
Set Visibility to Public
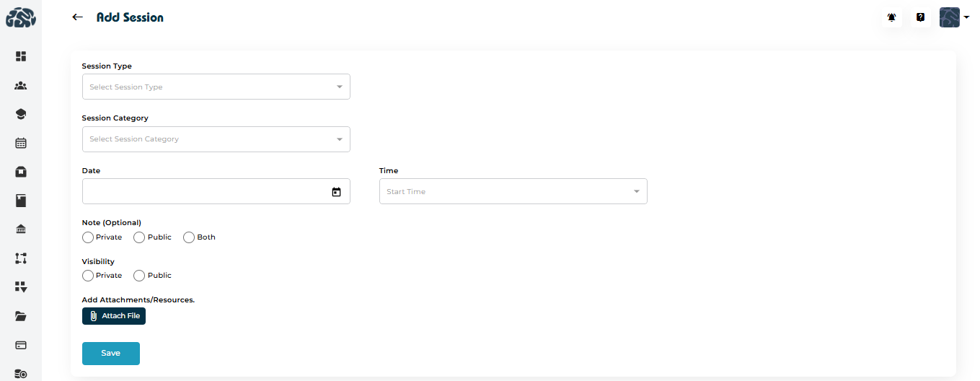click(x=140, y=276)
